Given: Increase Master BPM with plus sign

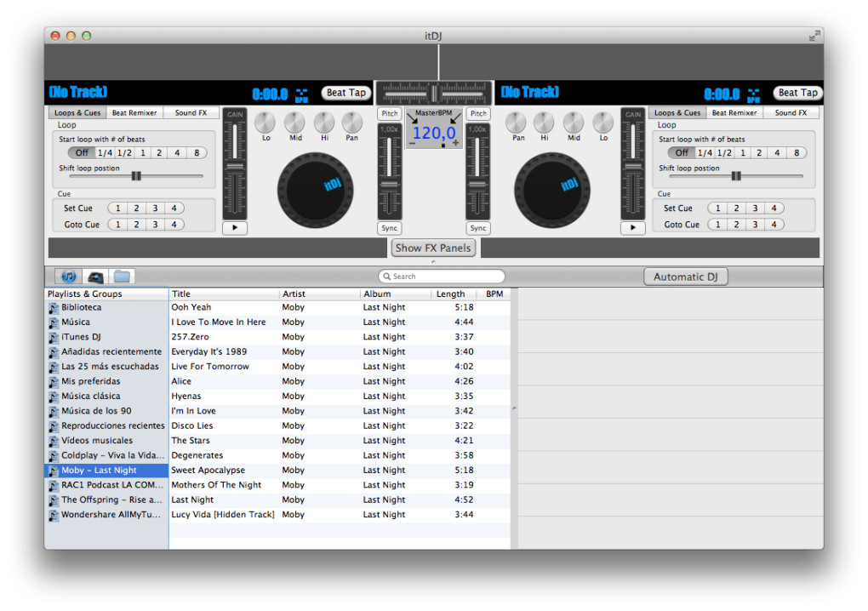Looking at the screenshot, I should tap(455, 143).
